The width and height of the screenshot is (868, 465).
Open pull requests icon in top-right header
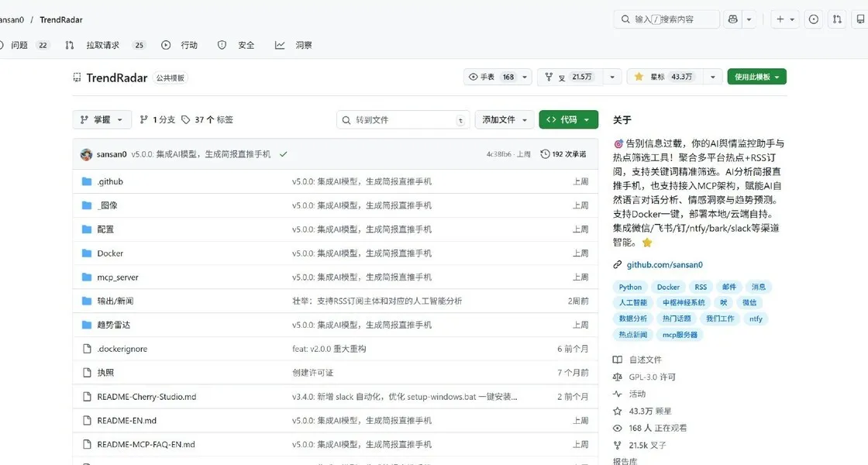pos(837,19)
